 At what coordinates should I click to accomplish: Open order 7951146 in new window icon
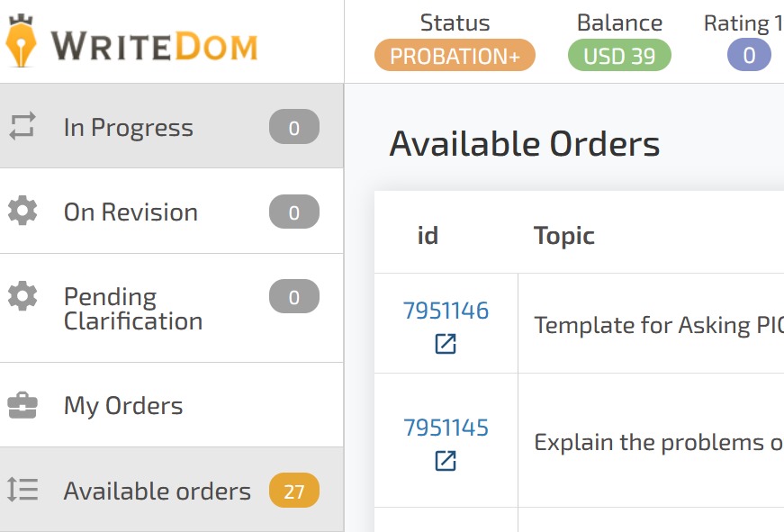(x=446, y=344)
